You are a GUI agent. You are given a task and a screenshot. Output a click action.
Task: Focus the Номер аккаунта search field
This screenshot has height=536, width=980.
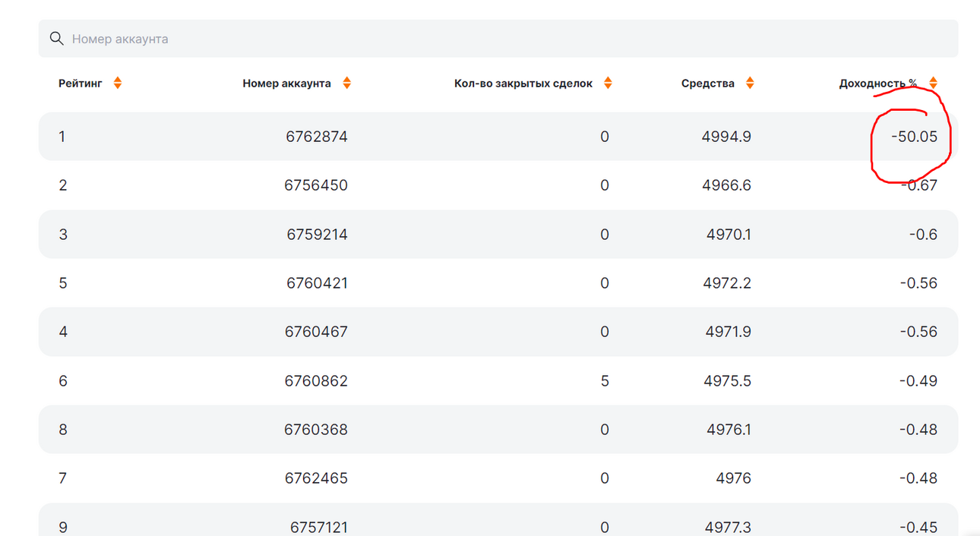(498, 39)
